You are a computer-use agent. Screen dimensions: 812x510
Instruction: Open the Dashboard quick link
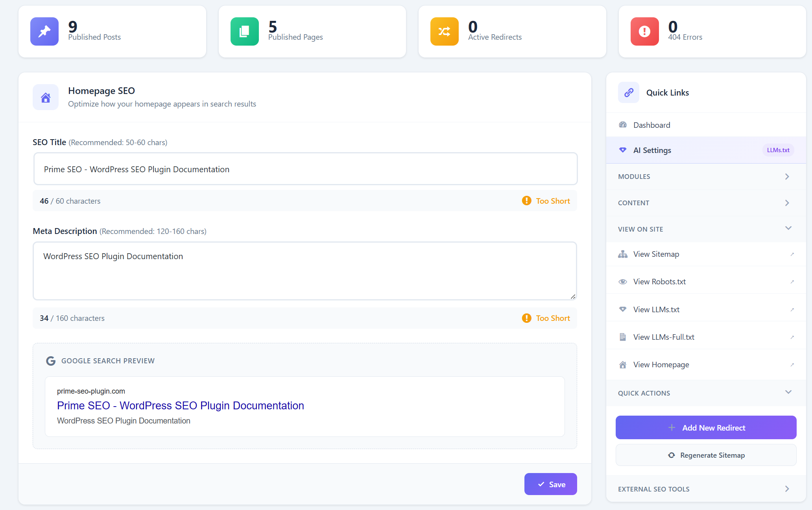coord(651,125)
